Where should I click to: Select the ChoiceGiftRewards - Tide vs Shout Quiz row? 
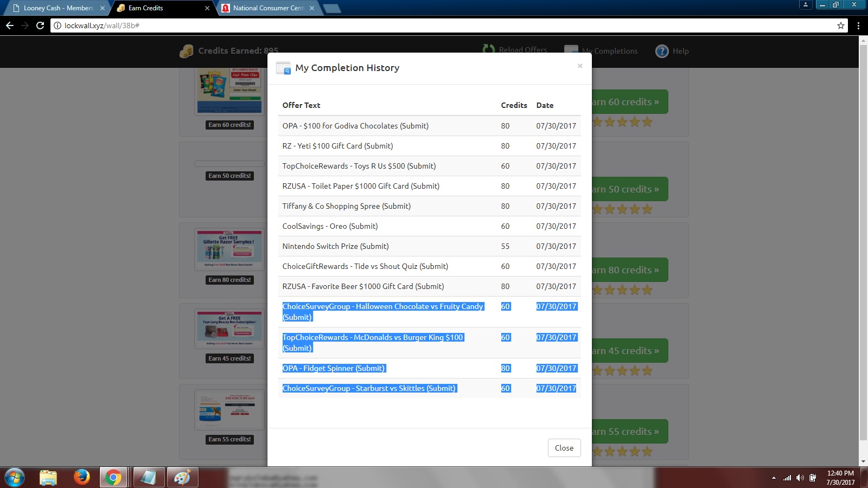430,266
